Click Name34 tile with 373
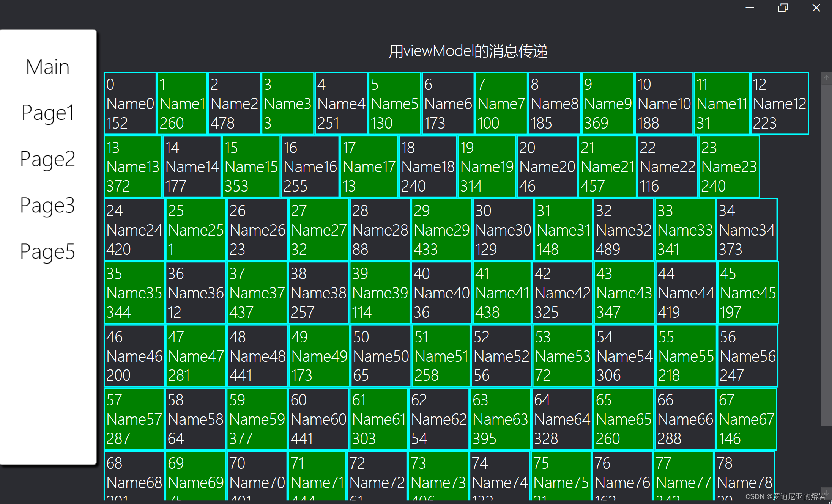 coord(747,229)
